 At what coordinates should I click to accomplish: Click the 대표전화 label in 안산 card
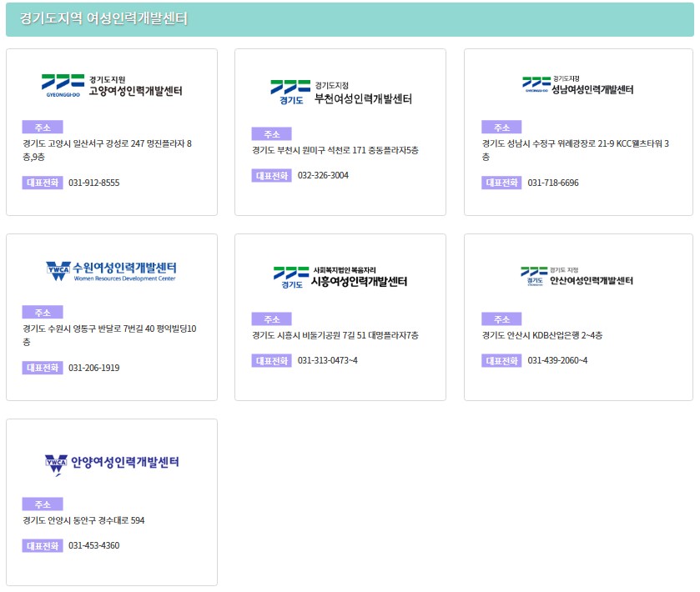(x=501, y=360)
